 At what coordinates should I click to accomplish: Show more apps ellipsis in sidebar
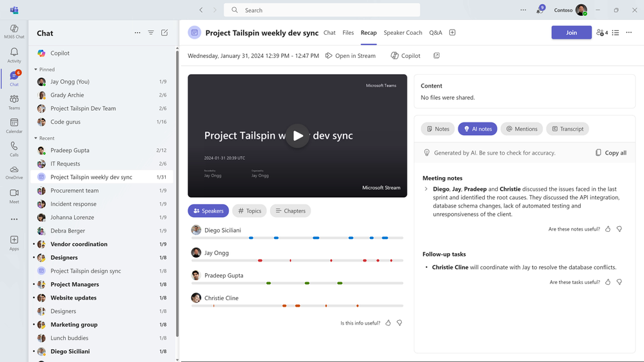[x=14, y=219]
